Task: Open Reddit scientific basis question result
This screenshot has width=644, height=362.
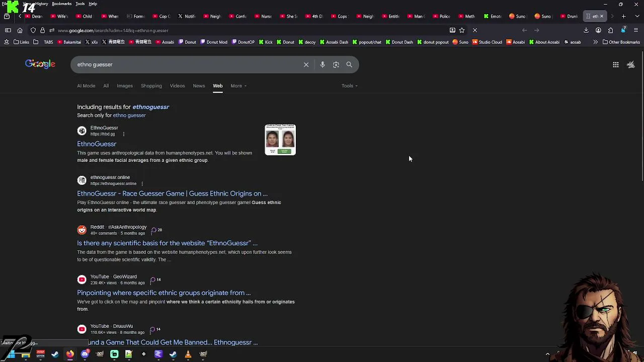Action: (167, 243)
